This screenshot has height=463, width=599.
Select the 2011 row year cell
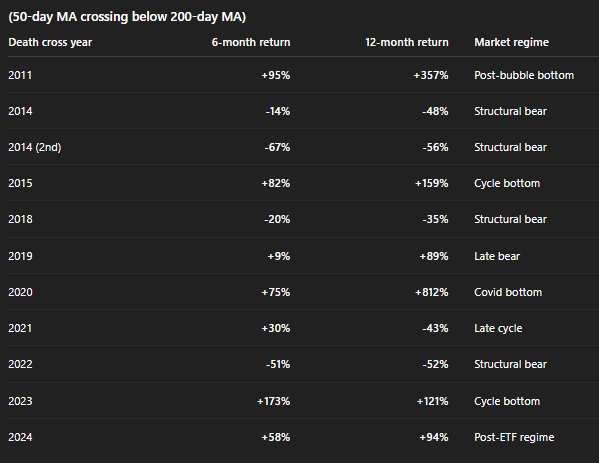tap(20, 75)
